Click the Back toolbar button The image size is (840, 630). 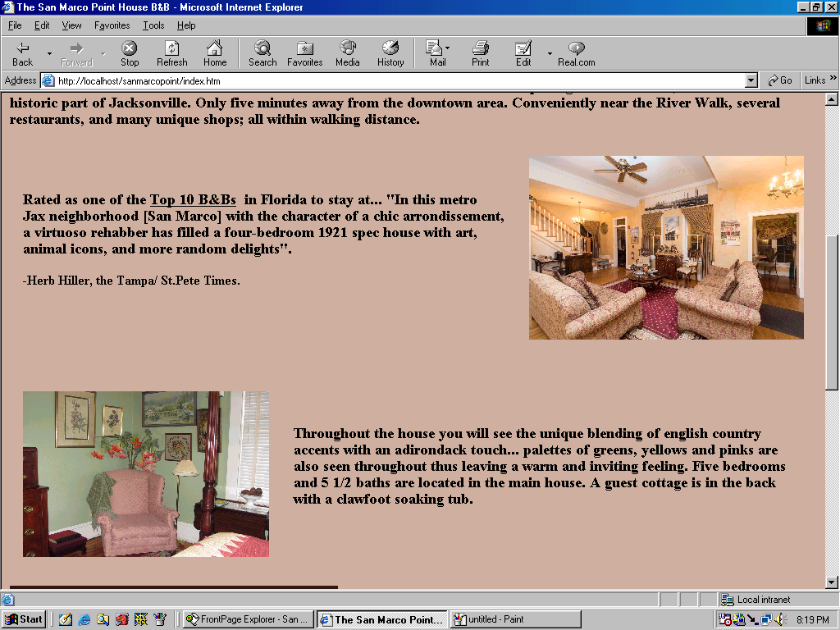point(22,53)
